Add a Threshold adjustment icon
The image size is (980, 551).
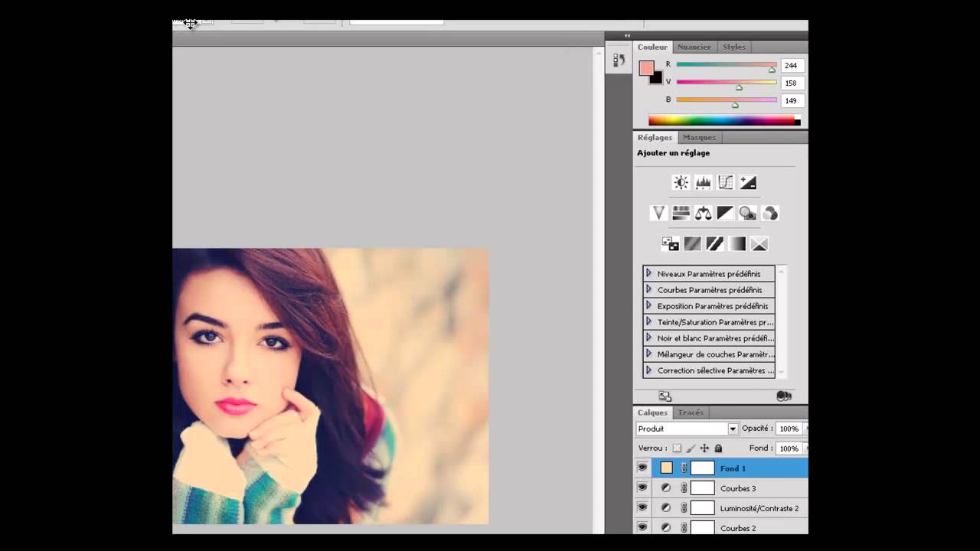[x=714, y=243]
